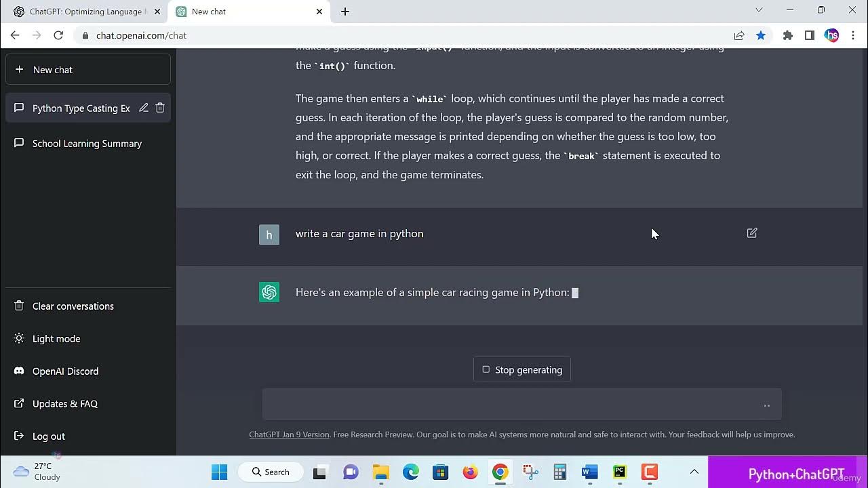Open the ChatGPT Jan 9 Version link
Screen dimensions: 868x488
coord(289,434)
